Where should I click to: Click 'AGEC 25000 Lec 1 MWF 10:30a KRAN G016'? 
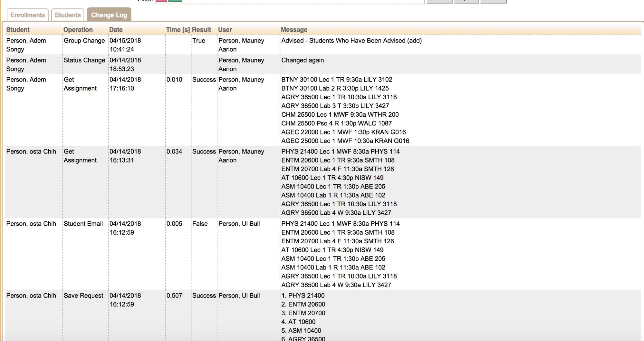click(345, 141)
